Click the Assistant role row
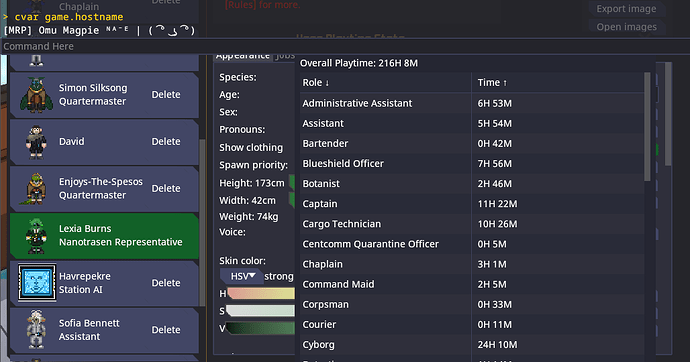The width and height of the screenshot is (690, 362). point(472,124)
